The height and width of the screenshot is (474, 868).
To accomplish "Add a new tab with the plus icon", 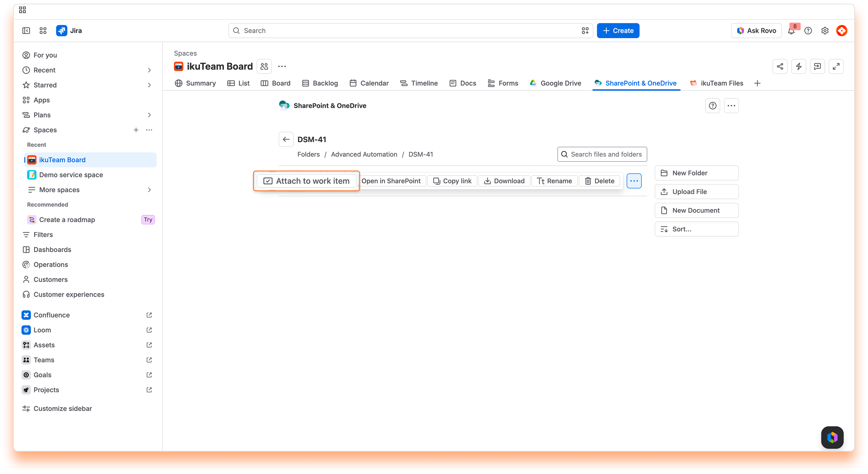I will (757, 83).
